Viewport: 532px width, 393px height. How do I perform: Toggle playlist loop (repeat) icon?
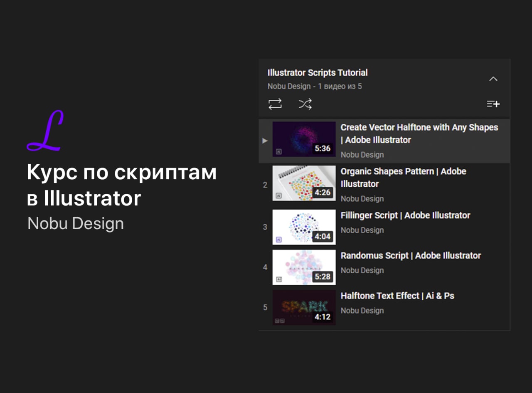pyautogui.click(x=275, y=104)
